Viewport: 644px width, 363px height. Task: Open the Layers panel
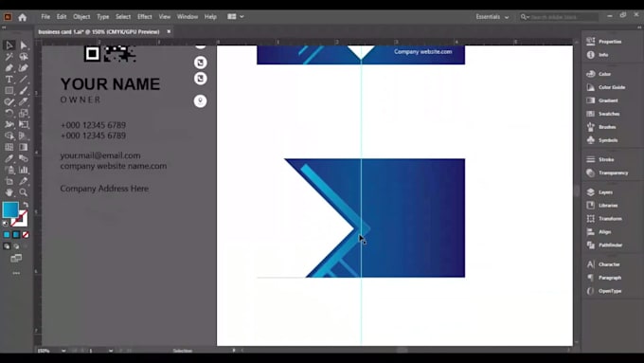point(600,192)
